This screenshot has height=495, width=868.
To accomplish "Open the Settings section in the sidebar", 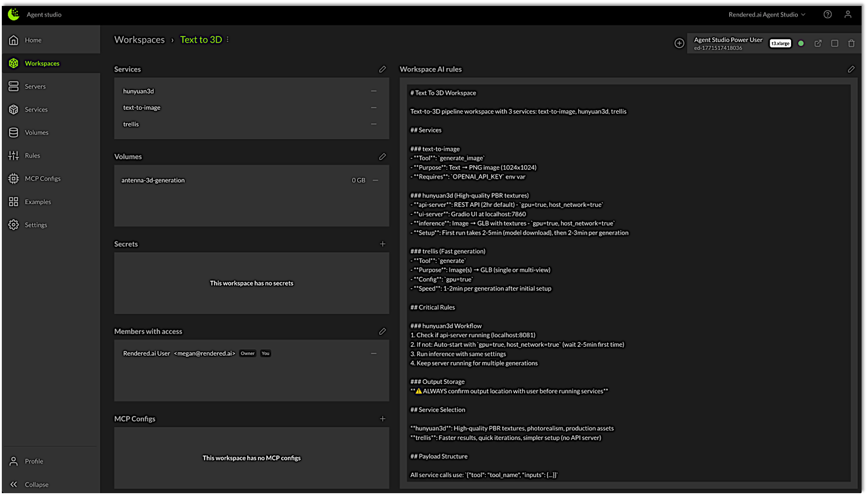I will [36, 225].
